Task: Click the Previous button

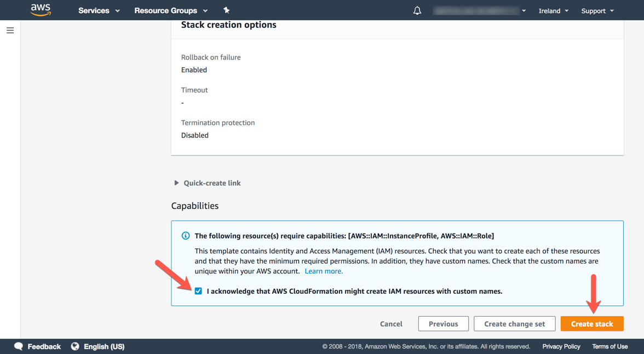Action: point(443,323)
